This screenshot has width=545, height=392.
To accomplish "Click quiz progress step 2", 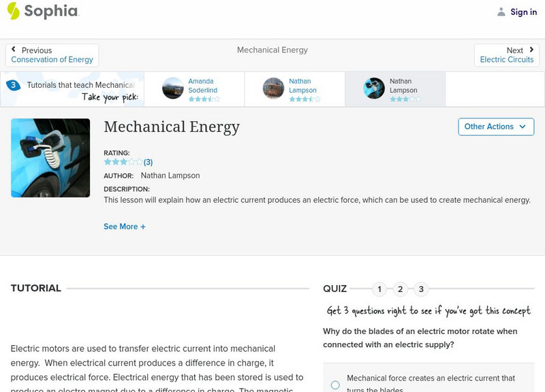I will coord(401,289).
